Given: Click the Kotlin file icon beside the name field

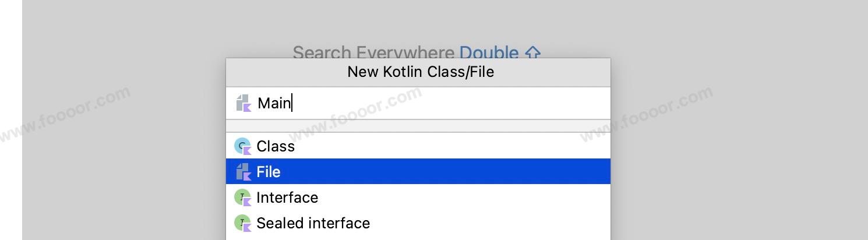Looking at the screenshot, I should [x=243, y=104].
